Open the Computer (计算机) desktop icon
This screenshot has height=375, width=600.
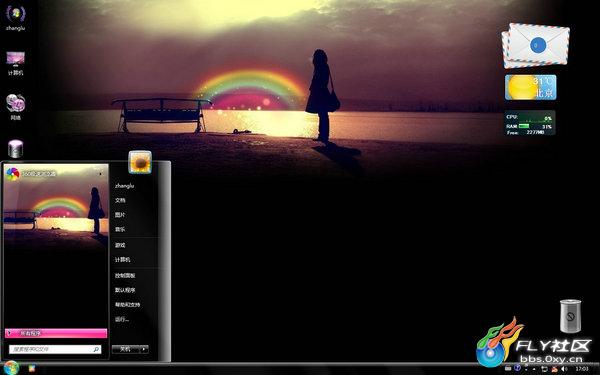click(16, 63)
